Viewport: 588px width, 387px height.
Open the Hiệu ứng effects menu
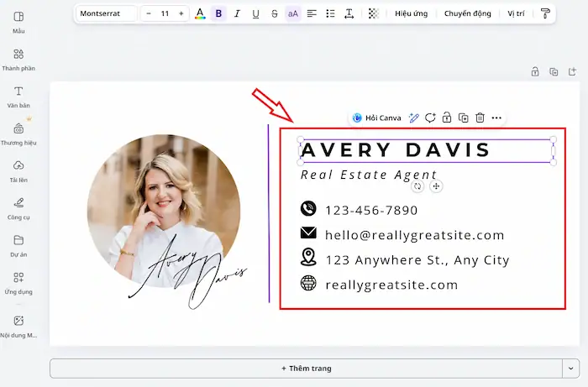(x=412, y=13)
